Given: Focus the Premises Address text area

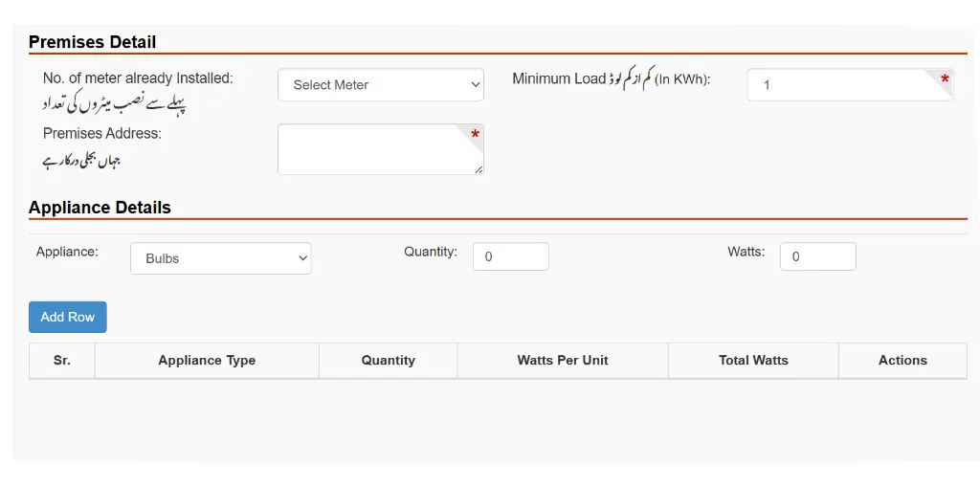Looking at the screenshot, I should click(x=381, y=149).
